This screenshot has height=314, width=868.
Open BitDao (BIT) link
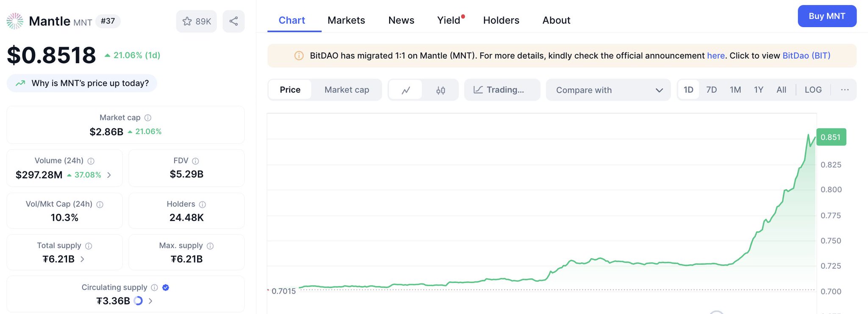click(x=806, y=56)
